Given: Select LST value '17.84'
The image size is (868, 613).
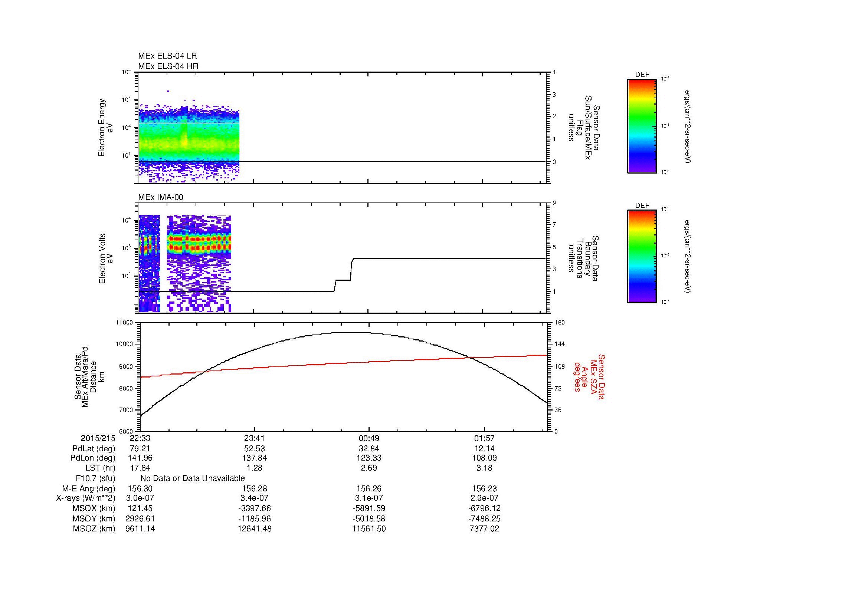Looking at the screenshot, I should click(x=140, y=468).
